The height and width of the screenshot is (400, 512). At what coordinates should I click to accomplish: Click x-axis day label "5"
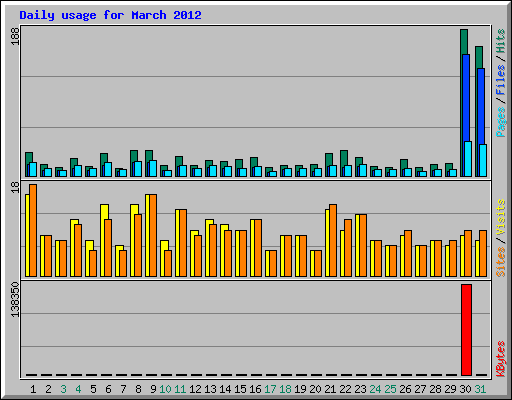93,389
